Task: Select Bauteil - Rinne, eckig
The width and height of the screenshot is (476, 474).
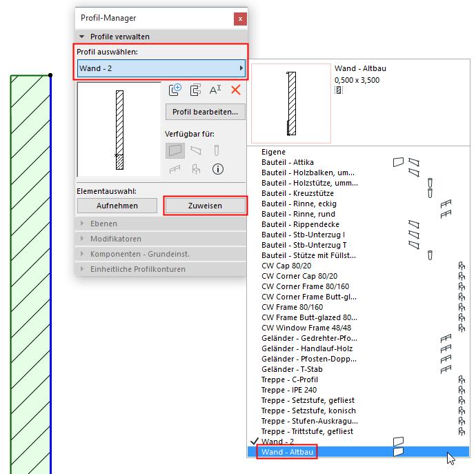Action: point(358,204)
